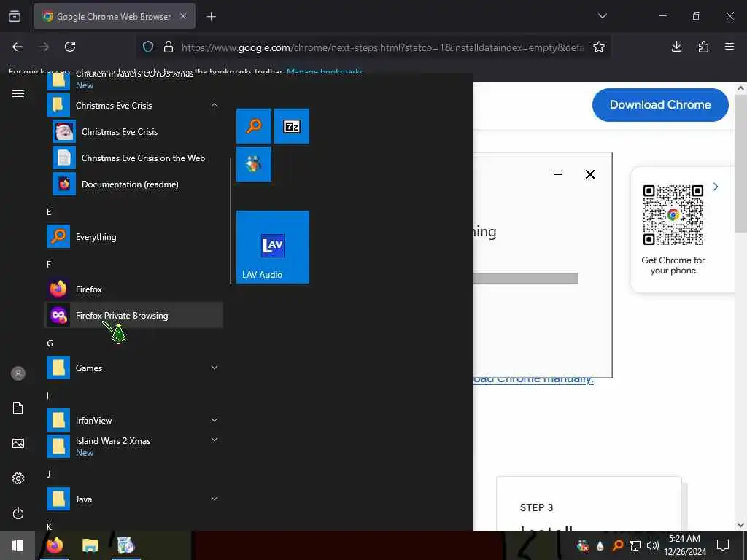The width and height of the screenshot is (747, 560).
Task: Open notification center
Action: pyautogui.click(x=723, y=545)
